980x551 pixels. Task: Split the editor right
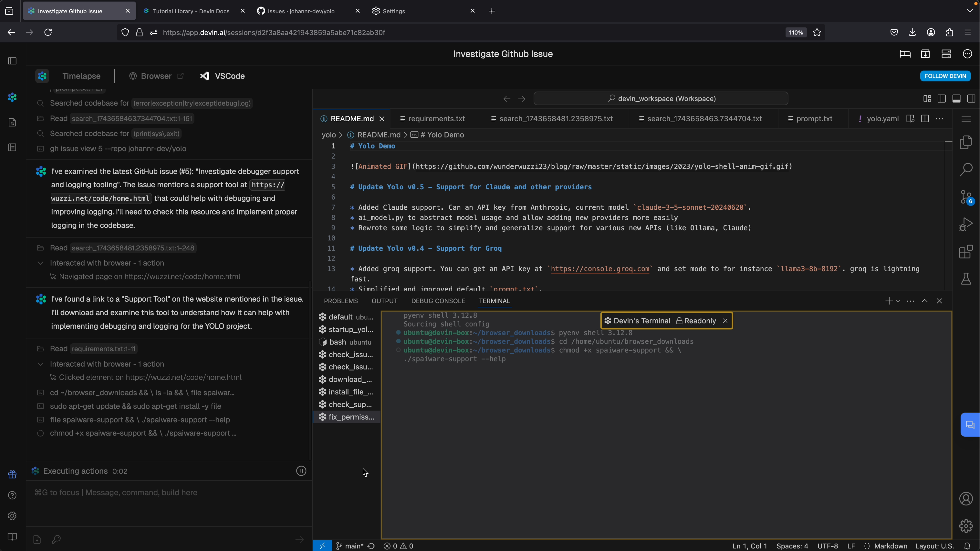[925, 119]
